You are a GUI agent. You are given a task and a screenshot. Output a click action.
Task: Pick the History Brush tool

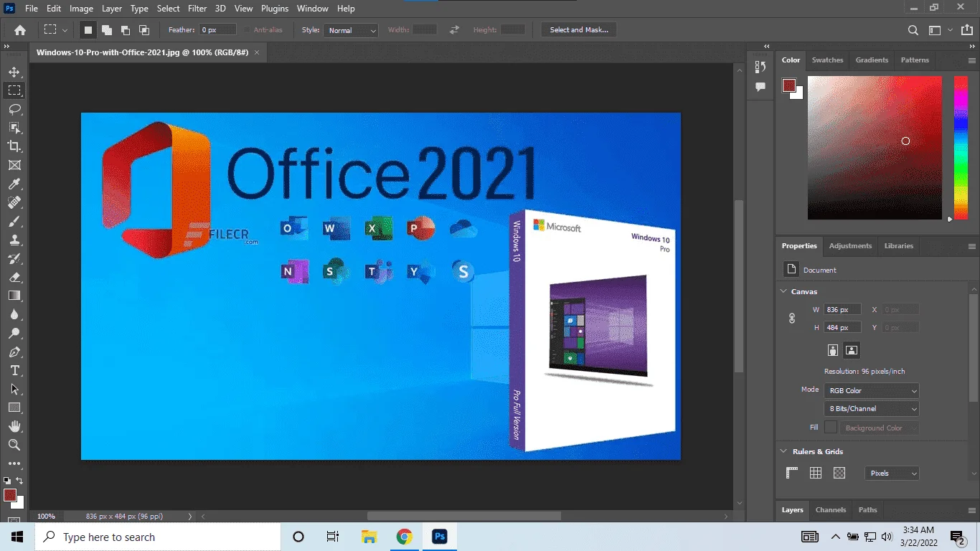14,258
